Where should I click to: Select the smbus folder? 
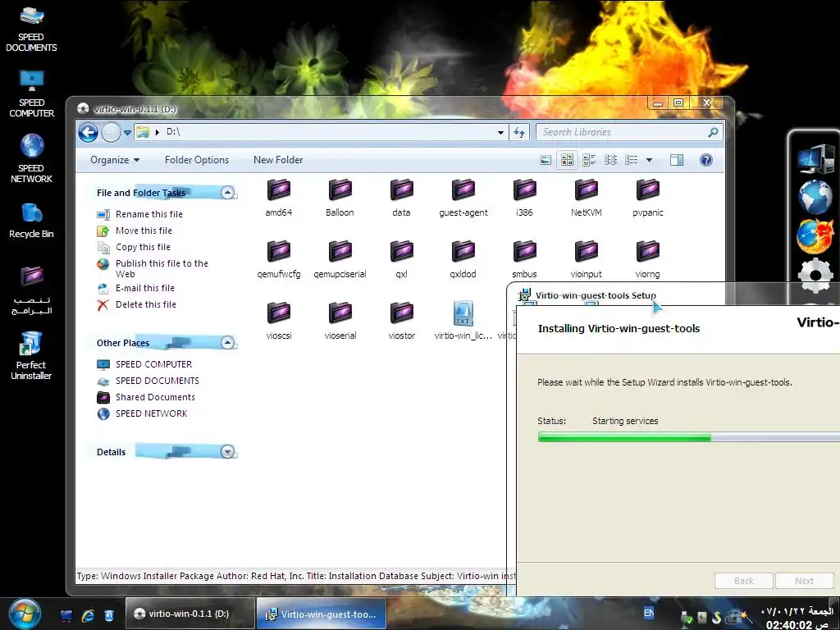pos(524,258)
